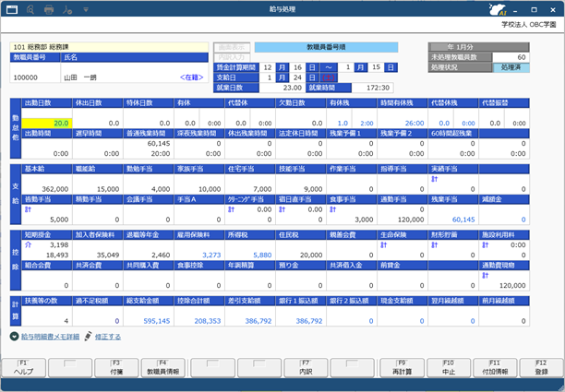
Task: Click the window menu icon in title bar
Action: point(12,9)
